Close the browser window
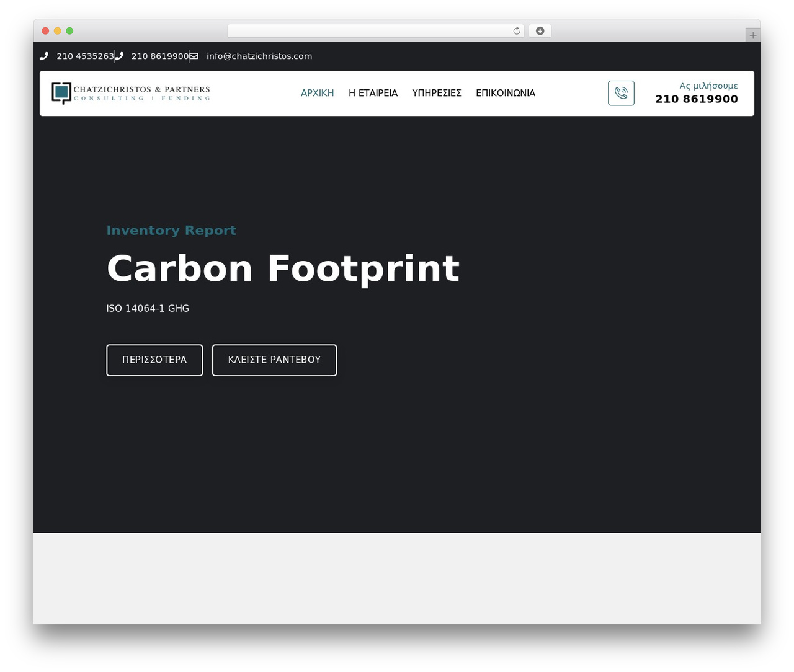The image size is (794, 672). pos(45,31)
